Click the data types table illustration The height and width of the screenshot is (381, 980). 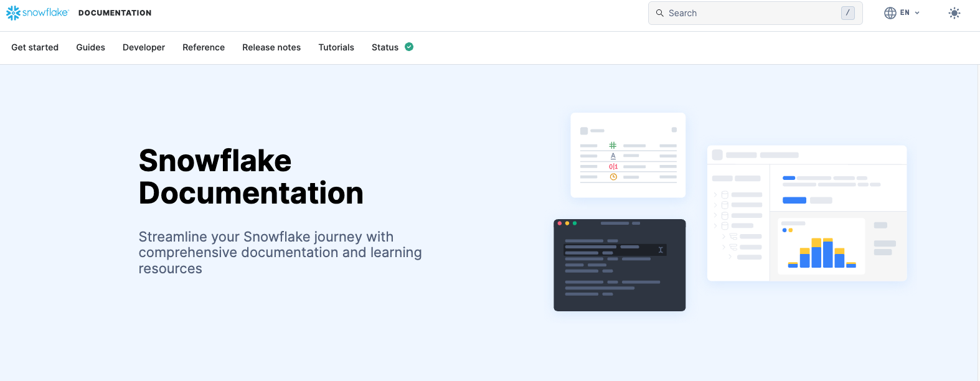pyautogui.click(x=628, y=155)
